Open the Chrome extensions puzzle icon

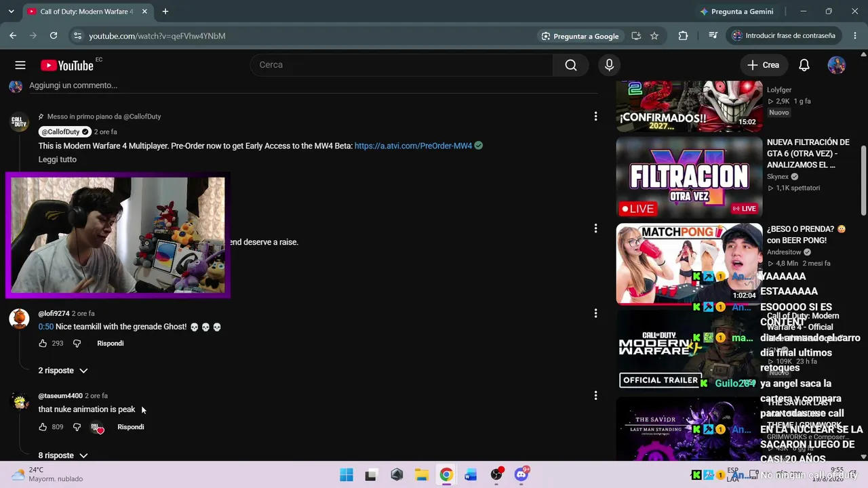pos(683,36)
